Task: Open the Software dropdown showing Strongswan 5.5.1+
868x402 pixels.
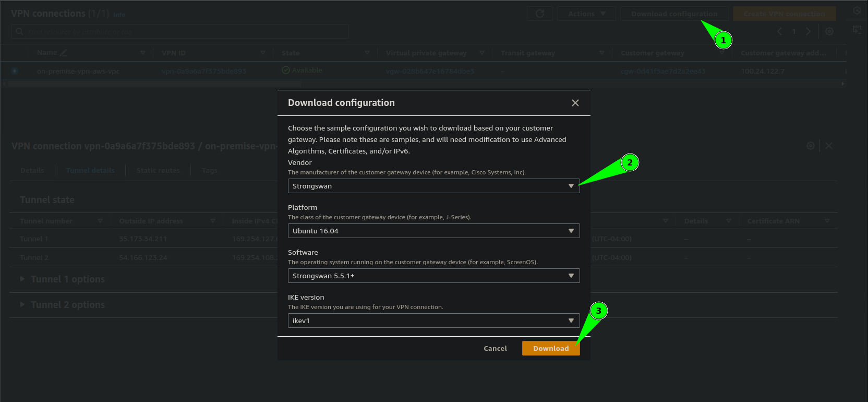Action: tap(433, 276)
